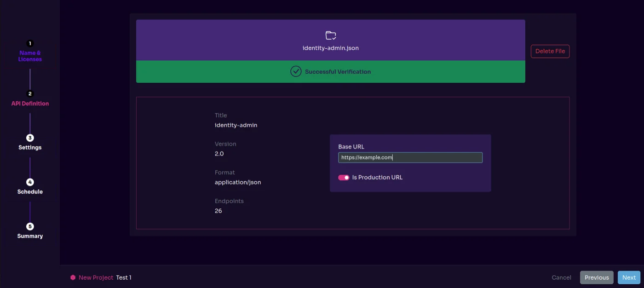The height and width of the screenshot is (288, 644).
Task: Click the folder upload icon above identity-admin.json
Action: (x=330, y=36)
